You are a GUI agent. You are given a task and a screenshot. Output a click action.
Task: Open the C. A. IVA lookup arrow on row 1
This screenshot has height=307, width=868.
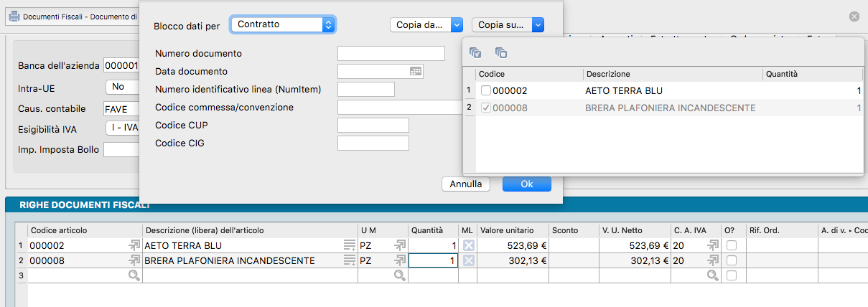pos(712,245)
